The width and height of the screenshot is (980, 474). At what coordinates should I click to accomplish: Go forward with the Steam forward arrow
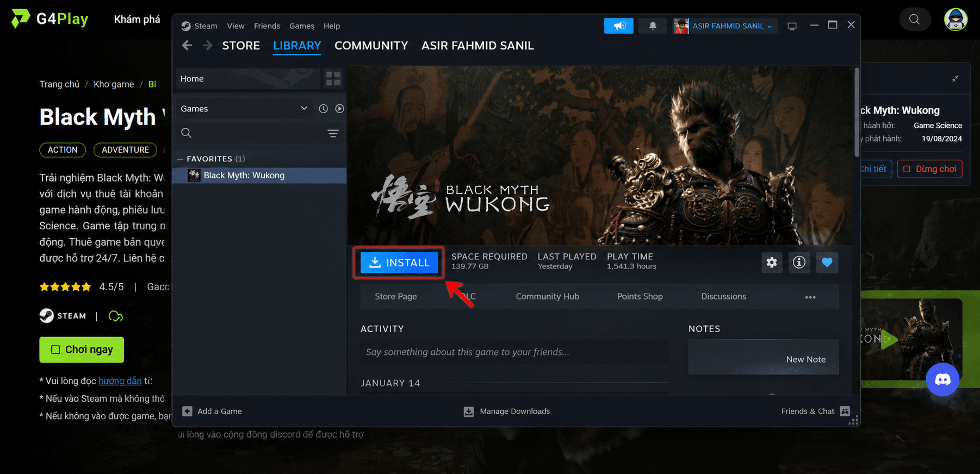click(207, 46)
